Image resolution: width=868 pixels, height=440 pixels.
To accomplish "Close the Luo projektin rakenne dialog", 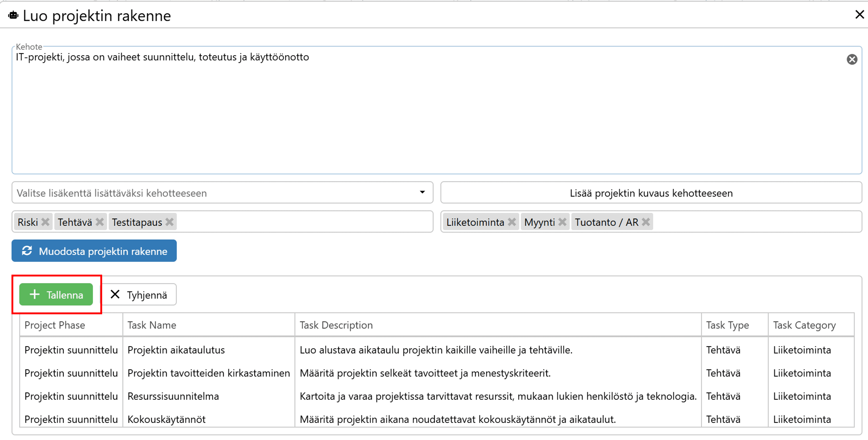I will (x=860, y=15).
